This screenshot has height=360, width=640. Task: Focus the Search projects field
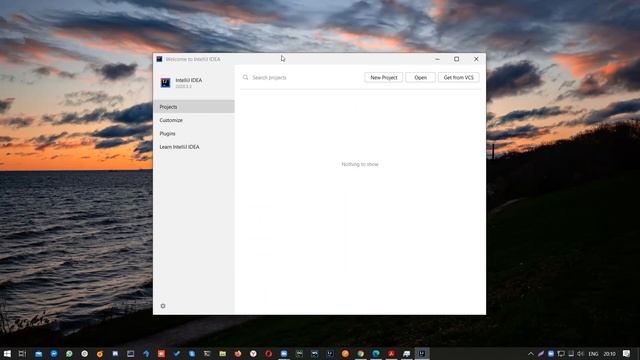point(301,78)
